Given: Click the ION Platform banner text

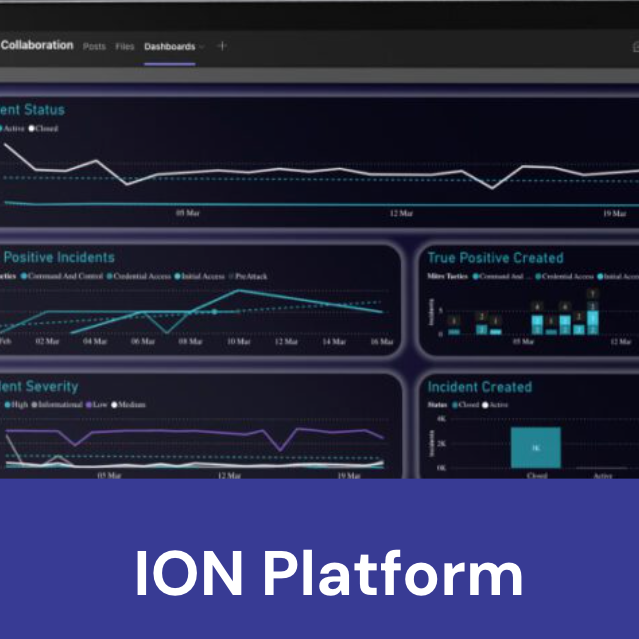Looking at the screenshot, I should (328, 574).
